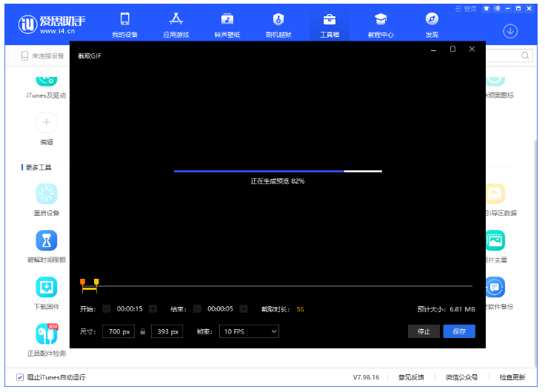
Task: Click the download manager arrow icon
Action: click(x=510, y=31)
